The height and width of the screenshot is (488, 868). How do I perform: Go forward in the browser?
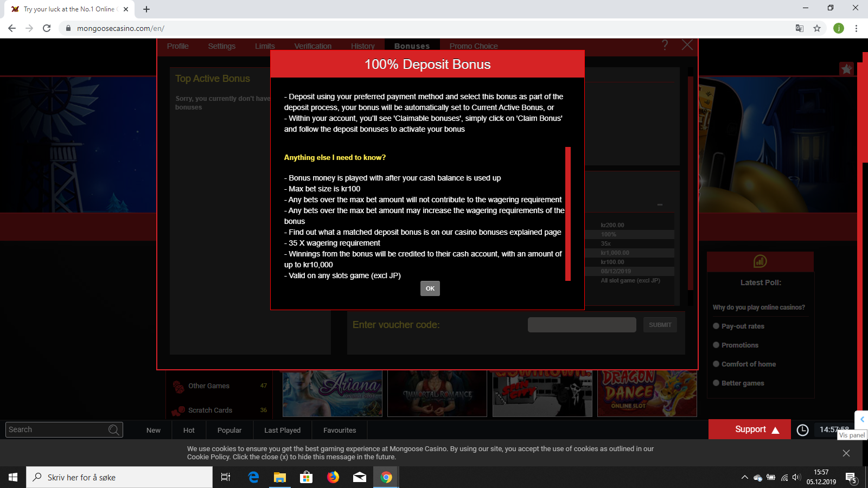click(x=29, y=28)
